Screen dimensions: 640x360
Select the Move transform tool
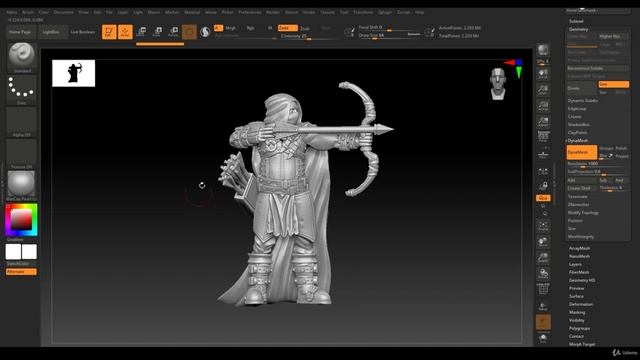tap(142, 32)
